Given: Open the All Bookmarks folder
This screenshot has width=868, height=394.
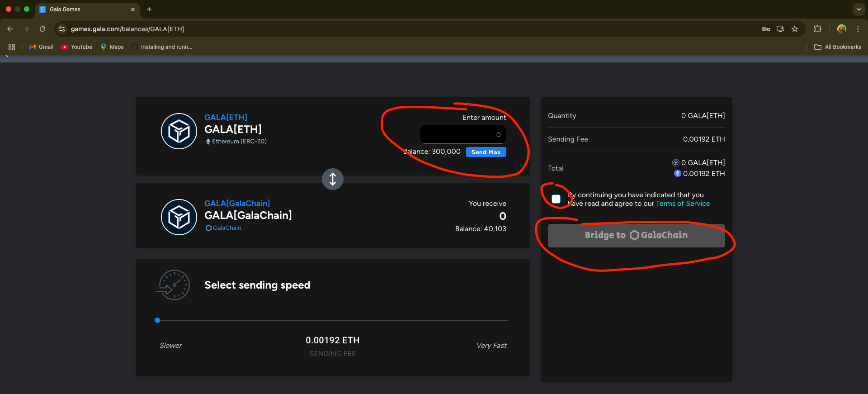Looking at the screenshot, I should click(x=838, y=47).
